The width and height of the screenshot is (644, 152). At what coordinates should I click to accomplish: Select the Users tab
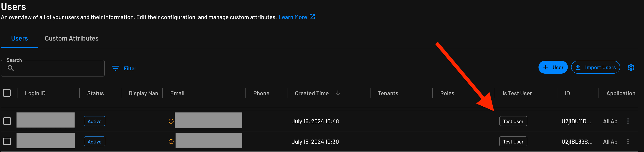coord(19,38)
